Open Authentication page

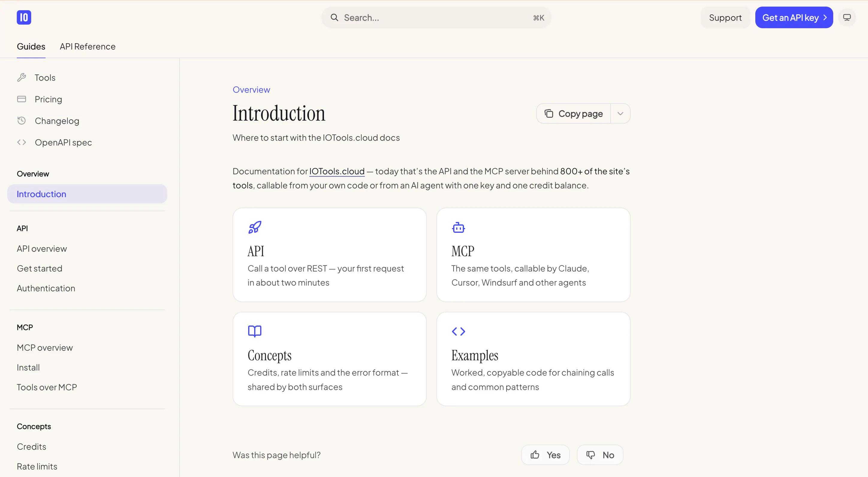(46, 288)
